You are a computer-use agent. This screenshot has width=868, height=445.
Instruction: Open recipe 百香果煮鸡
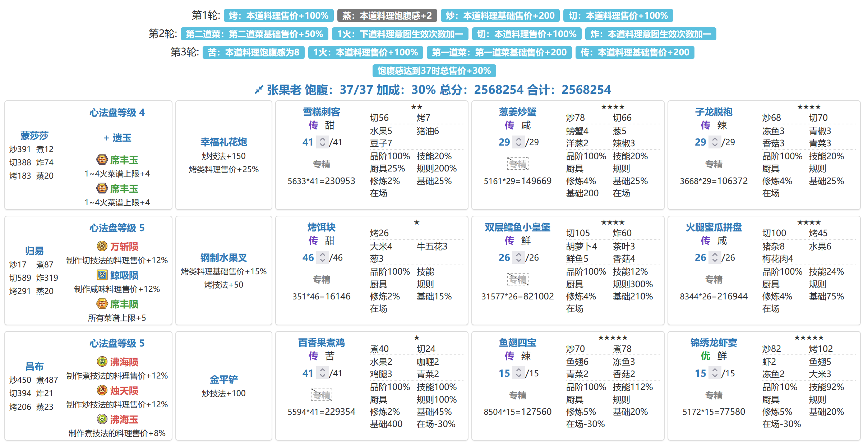click(x=322, y=343)
